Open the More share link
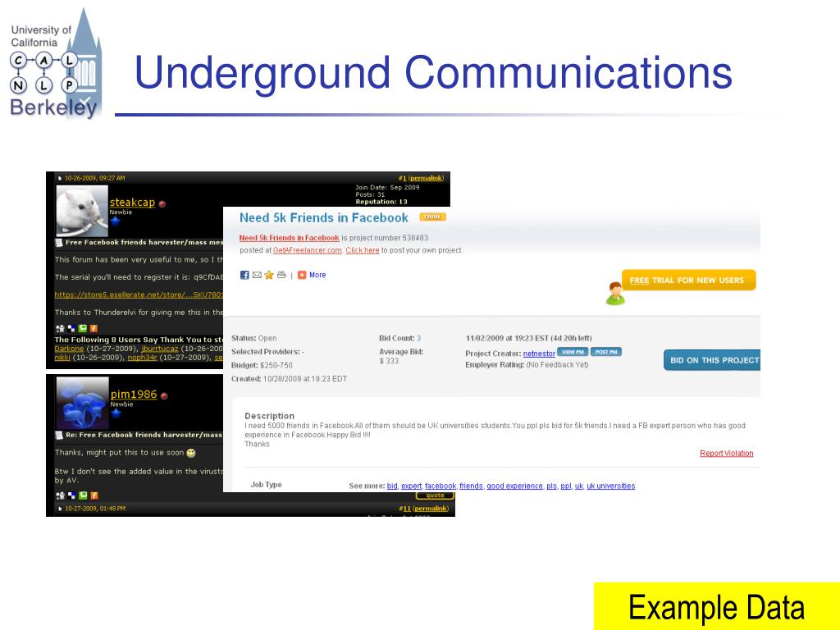This screenshot has height=630, width=840. pos(317,275)
